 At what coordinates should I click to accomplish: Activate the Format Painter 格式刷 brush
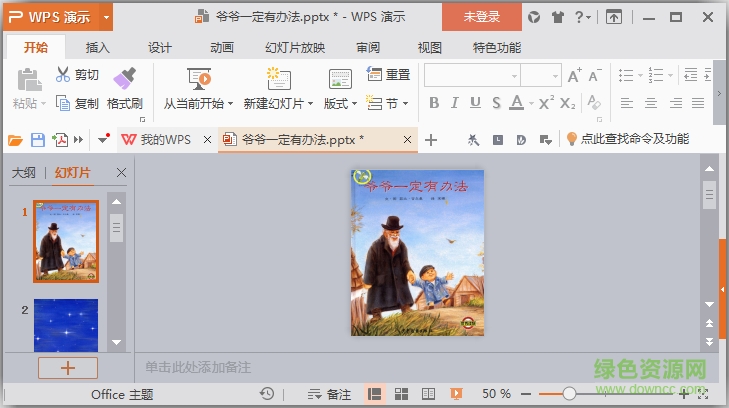(x=125, y=78)
